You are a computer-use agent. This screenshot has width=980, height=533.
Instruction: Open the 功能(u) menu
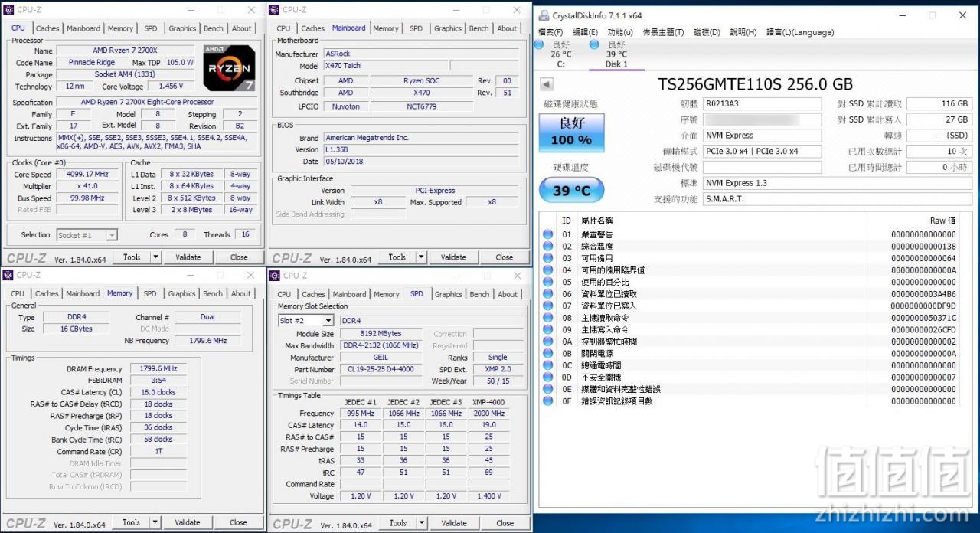(x=620, y=32)
